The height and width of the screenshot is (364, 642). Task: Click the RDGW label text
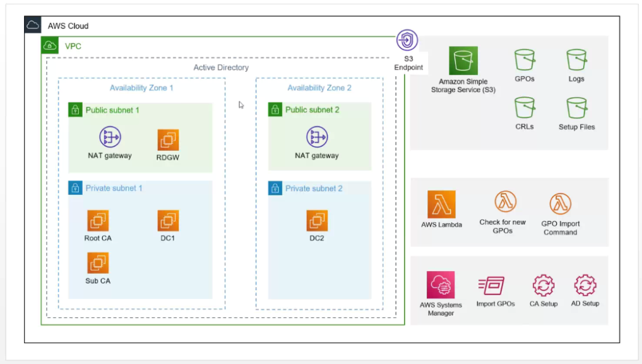click(168, 158)
